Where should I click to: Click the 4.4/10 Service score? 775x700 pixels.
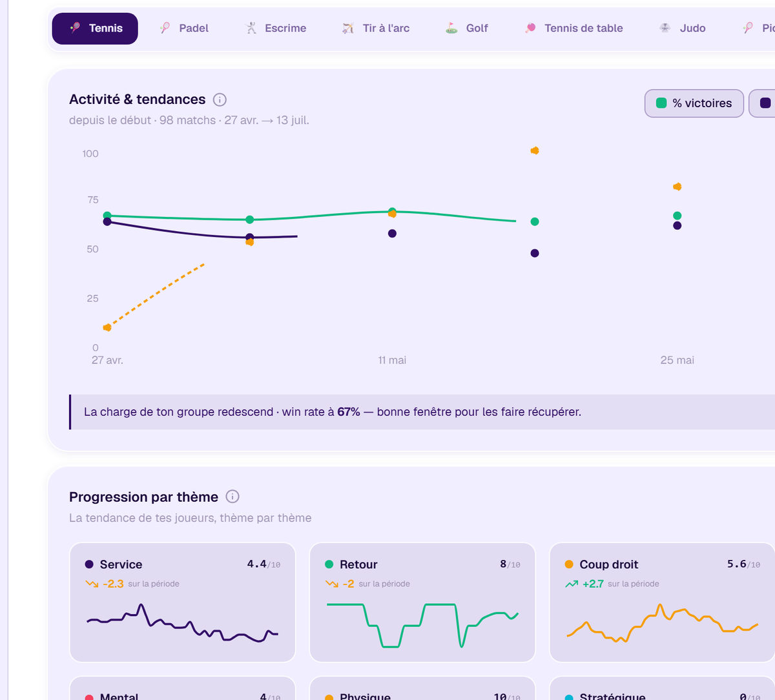(x=263, y=564)
